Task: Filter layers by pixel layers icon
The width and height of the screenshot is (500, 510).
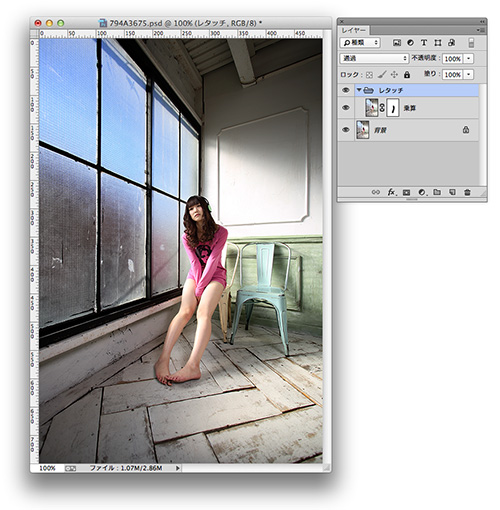Action: coord(396,43)
